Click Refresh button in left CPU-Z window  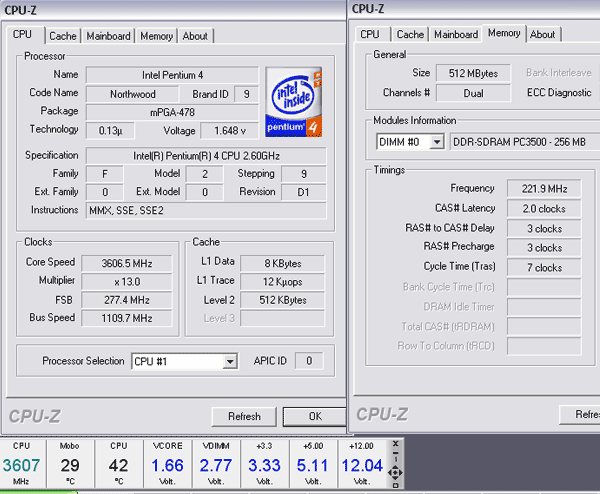pyautogui.click(x=244, y=416)
